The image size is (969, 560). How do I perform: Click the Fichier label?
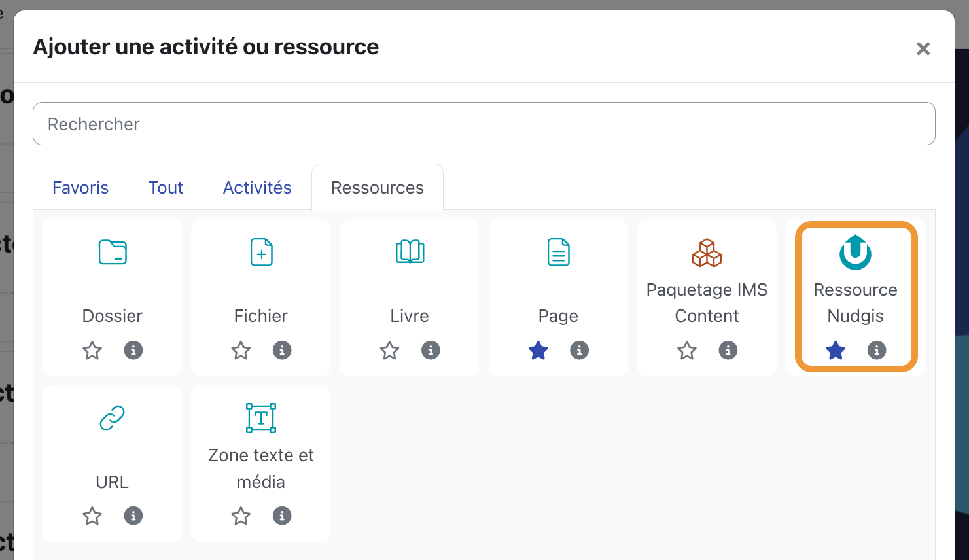[x=261, y=316]
